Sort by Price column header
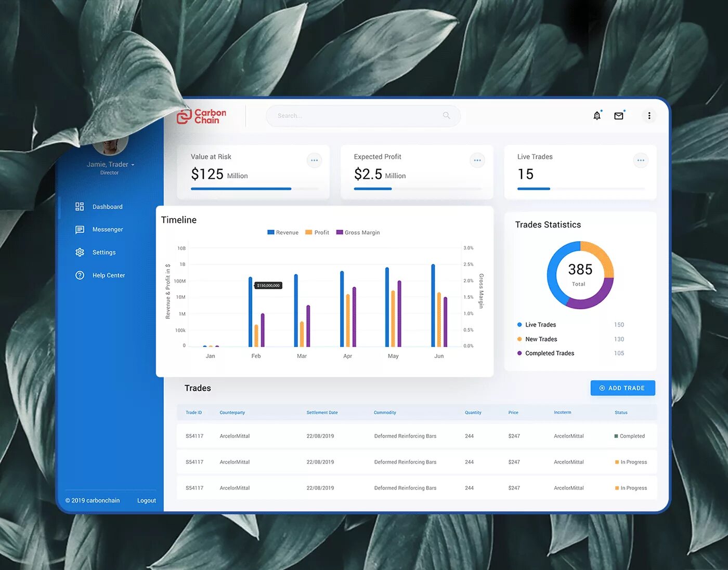Image resolution: width=728 pixels, height=570 pixels. click(x=513, y=413)
